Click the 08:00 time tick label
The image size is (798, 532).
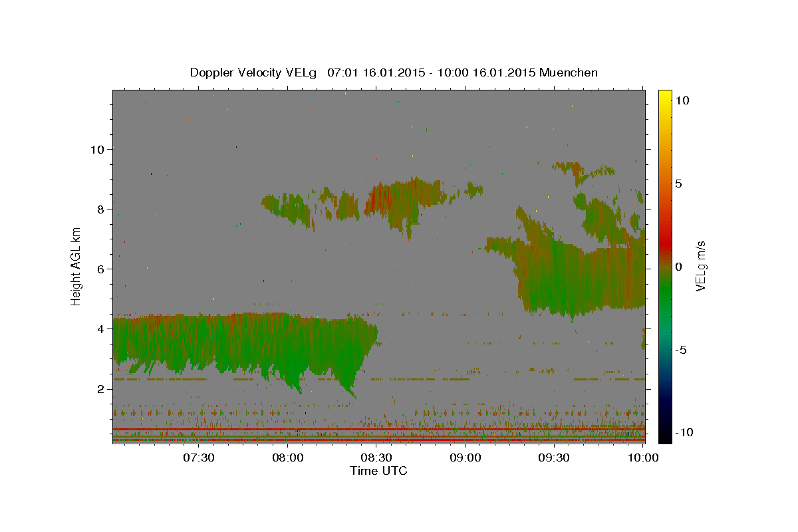click(287, 458)
